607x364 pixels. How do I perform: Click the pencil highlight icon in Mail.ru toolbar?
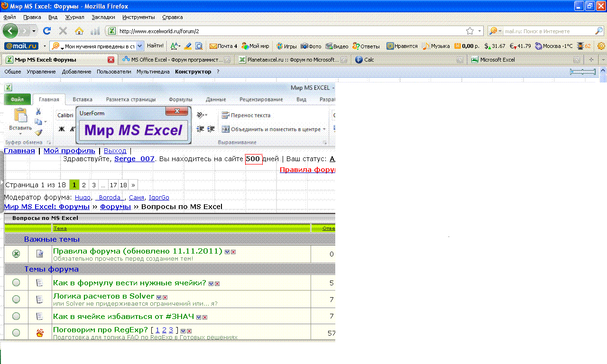[188, 46]
